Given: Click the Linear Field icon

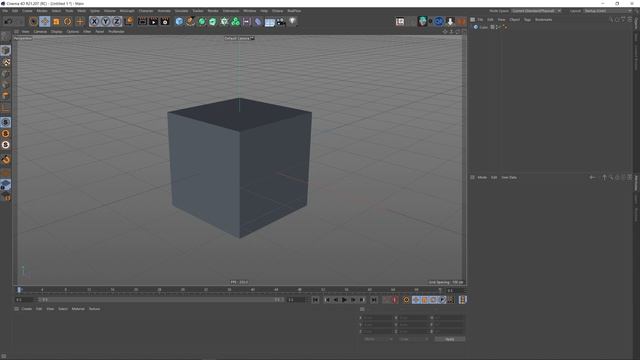Looking at the screenshot, I should [x=247, y=21].
